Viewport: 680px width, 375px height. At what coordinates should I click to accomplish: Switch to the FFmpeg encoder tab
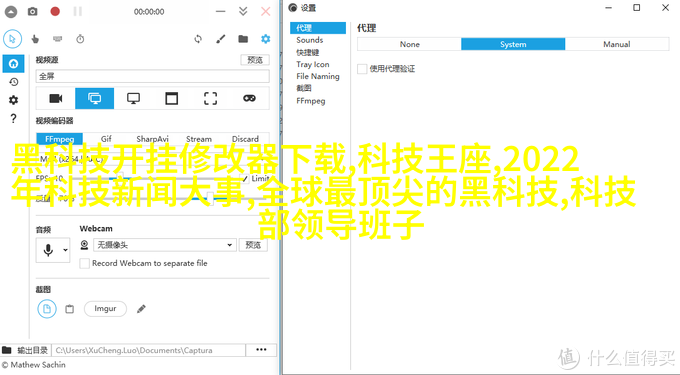(59, 139)
